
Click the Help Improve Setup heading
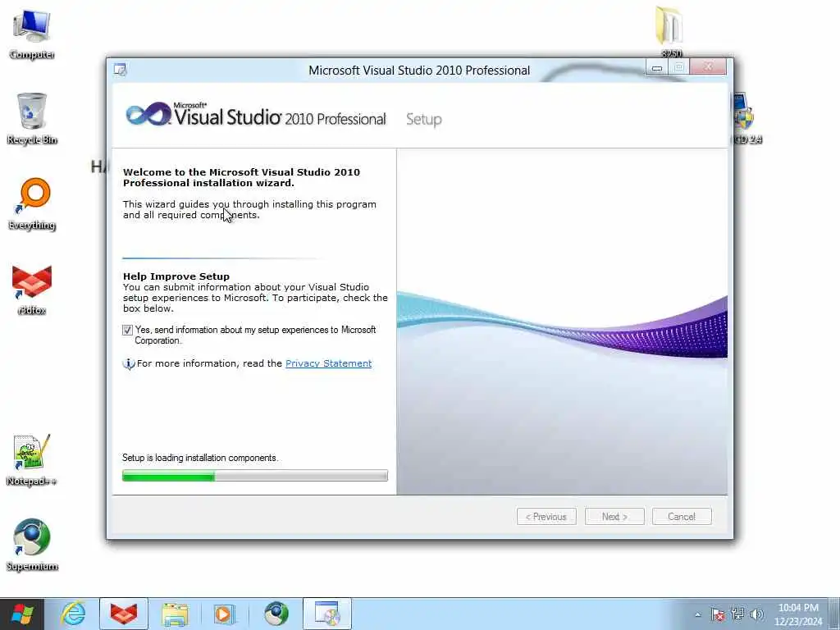(176, 276)
